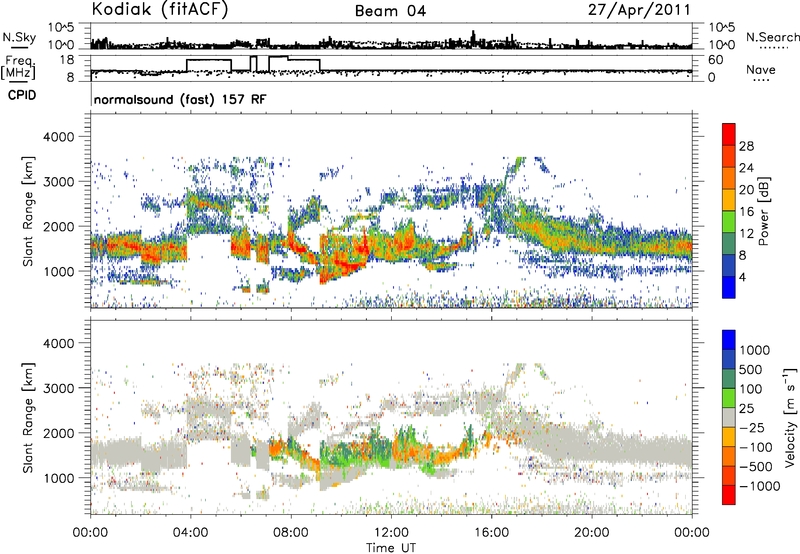The image size is (800, 554).
Task: Click the "Nave" legend label
Action: (x=761, y=69)
